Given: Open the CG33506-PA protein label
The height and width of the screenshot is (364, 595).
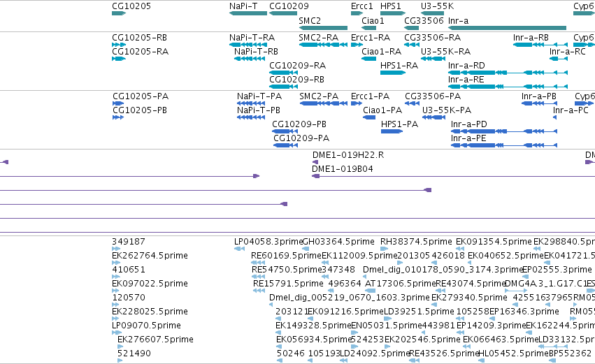Looking at the screenshot, I should [433, 96].
